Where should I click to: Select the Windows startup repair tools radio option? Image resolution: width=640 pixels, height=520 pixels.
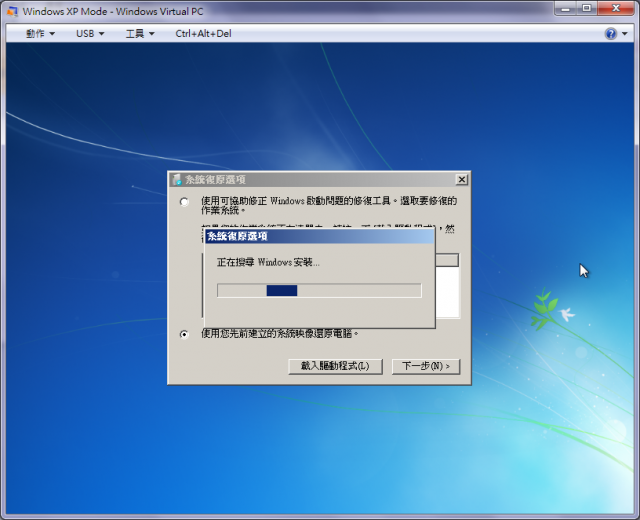pyautogui.click(x=184, y=202)
